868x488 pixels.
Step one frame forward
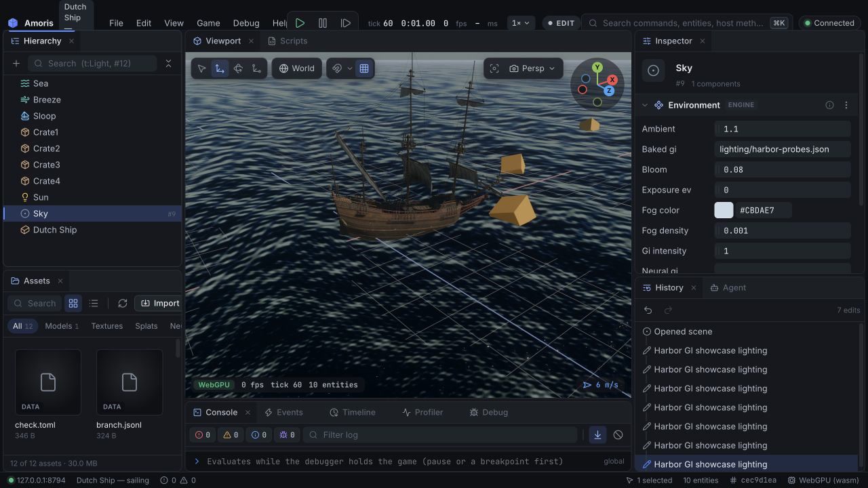[346, 23]
